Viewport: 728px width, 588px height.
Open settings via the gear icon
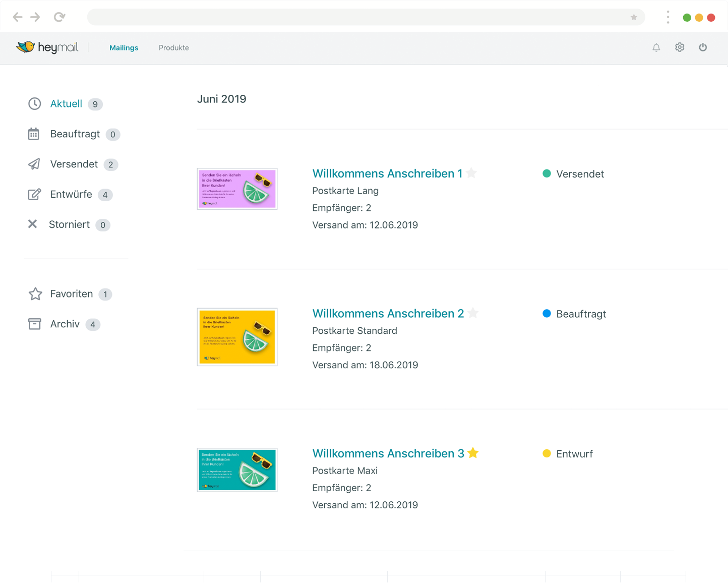coord(680,47)
